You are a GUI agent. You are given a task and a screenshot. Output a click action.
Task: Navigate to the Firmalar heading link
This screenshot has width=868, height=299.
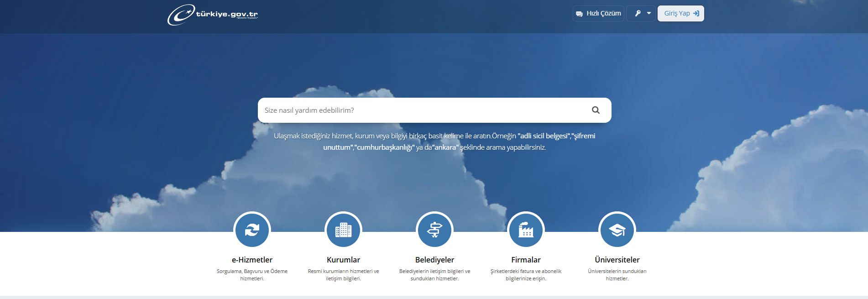526,260
